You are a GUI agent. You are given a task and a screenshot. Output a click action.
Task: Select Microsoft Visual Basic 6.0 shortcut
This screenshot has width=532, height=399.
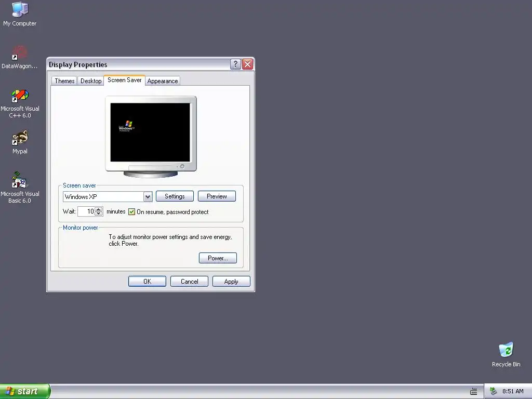tap(20, 188)
